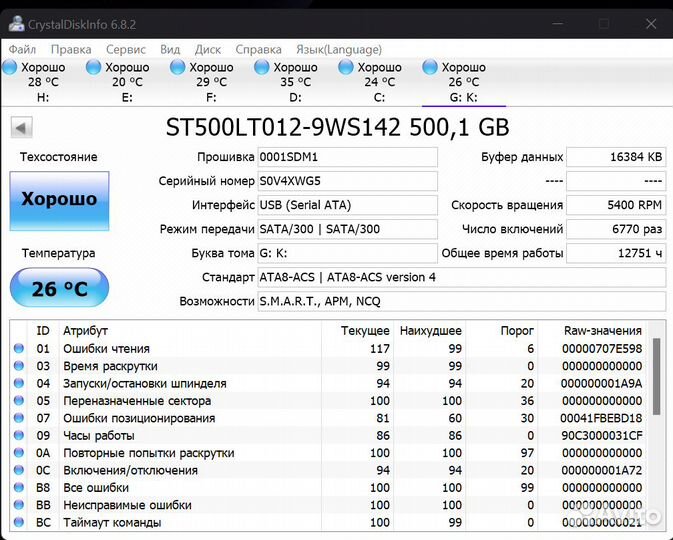Click status dot for Неисправимые ошибки
Viewport: 673px width, 540px height.
18,505
